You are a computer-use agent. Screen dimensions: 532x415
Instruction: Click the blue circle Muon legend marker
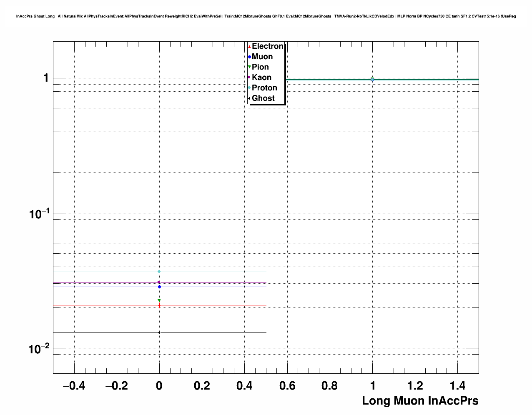249,57
